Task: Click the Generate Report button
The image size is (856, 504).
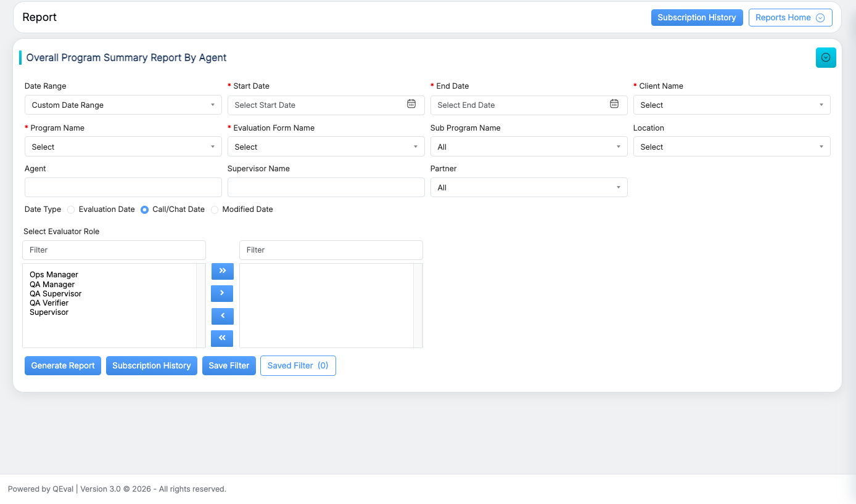Action: tap(63, 365)
